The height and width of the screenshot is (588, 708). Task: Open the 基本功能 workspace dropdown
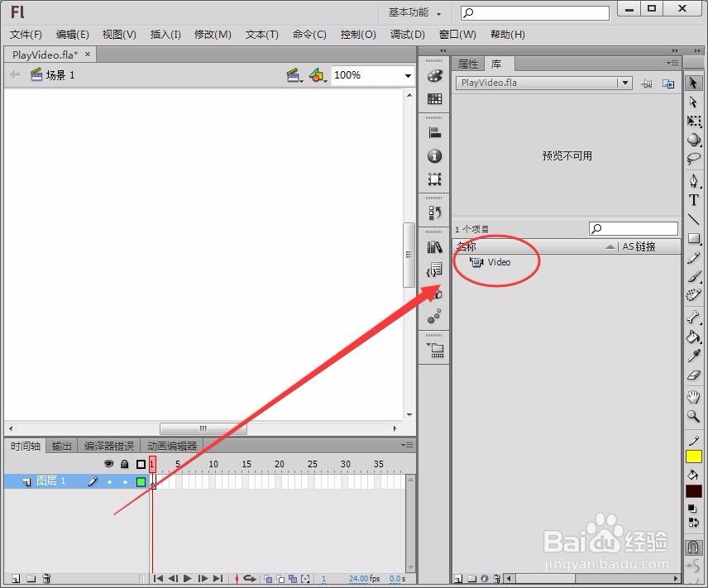(x=414, y=12)
